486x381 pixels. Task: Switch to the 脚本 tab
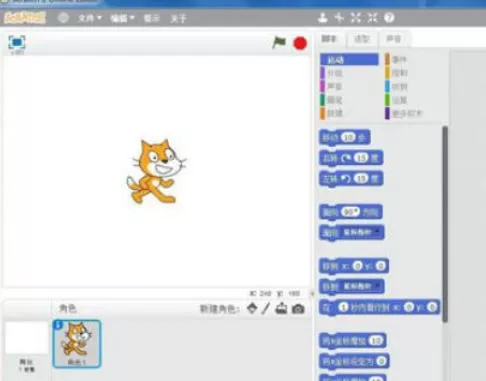tap(330, 39)
